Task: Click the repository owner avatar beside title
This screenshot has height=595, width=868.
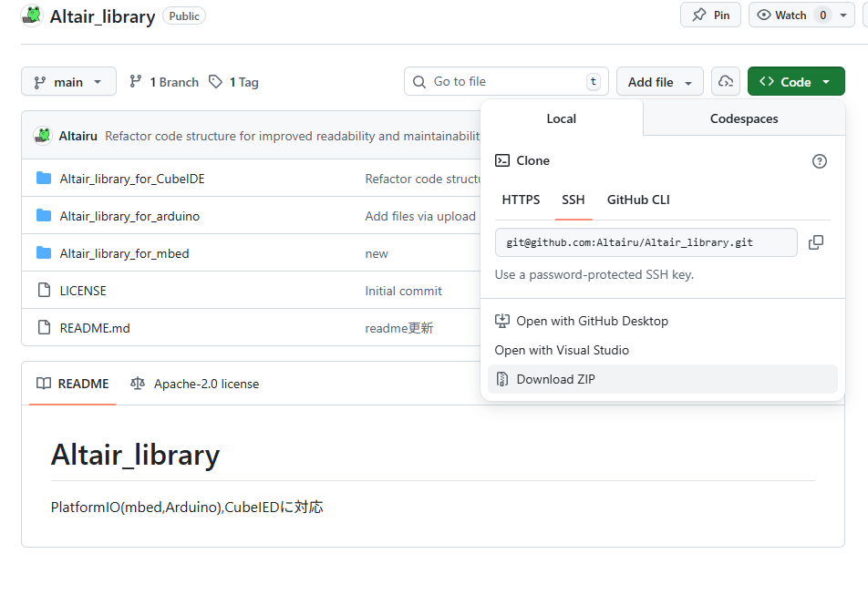Action: [x=32, y=15]
